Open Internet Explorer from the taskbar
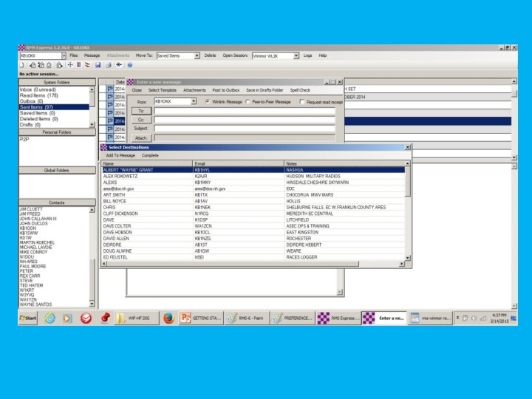532x399 pixels. 50,318
